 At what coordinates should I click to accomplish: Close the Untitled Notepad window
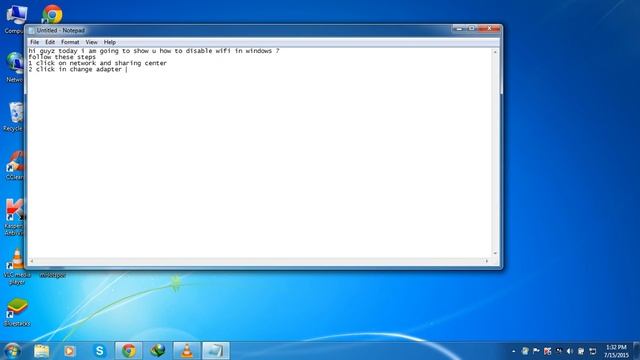point(489,28)
